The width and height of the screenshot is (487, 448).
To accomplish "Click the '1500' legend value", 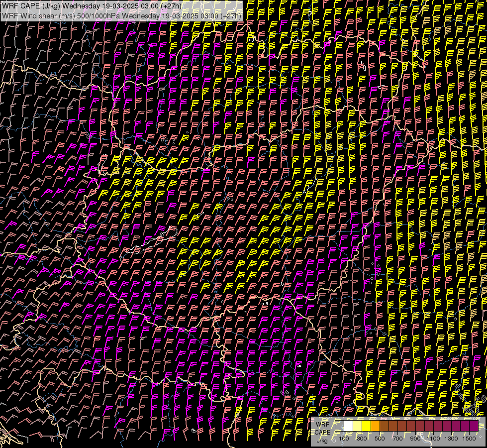I will pyautogui.click(x=469, y=439).
